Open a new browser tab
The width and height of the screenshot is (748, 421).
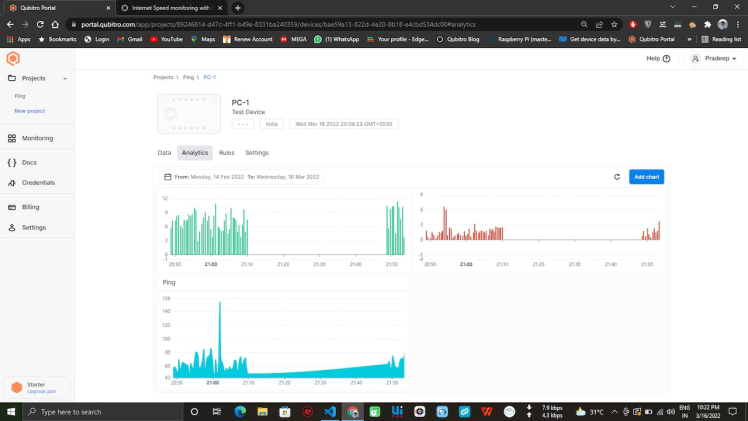[x=238, y=8]
